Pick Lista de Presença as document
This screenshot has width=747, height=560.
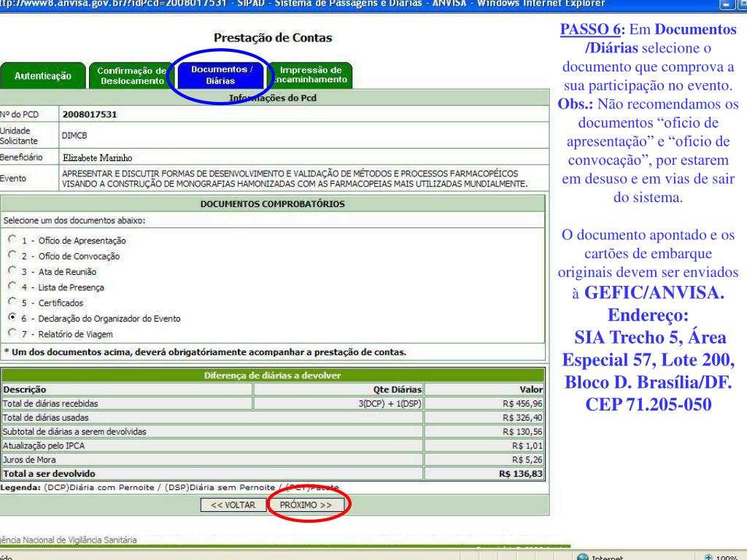[11, 287]
